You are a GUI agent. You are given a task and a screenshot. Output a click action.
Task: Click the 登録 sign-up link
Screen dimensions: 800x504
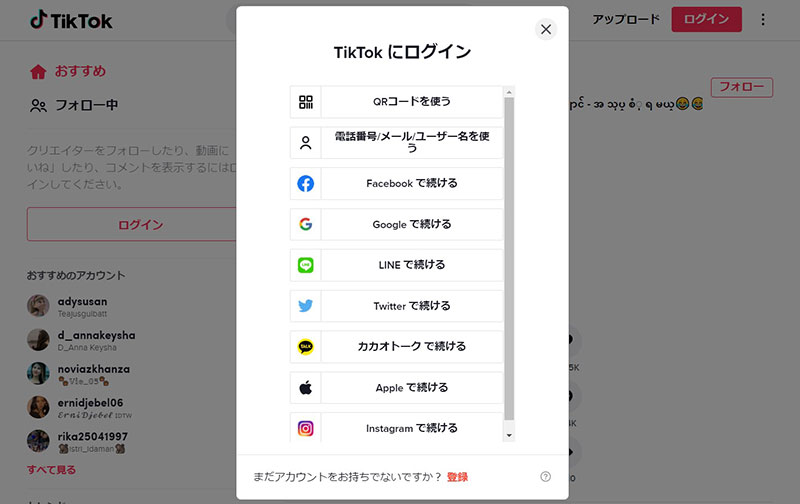pos(457,477)
